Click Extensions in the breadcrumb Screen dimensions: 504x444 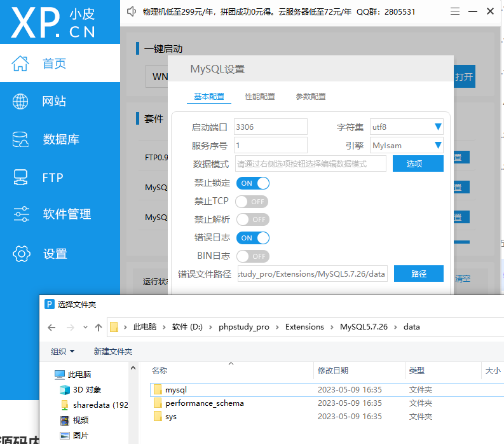(304, 327)
